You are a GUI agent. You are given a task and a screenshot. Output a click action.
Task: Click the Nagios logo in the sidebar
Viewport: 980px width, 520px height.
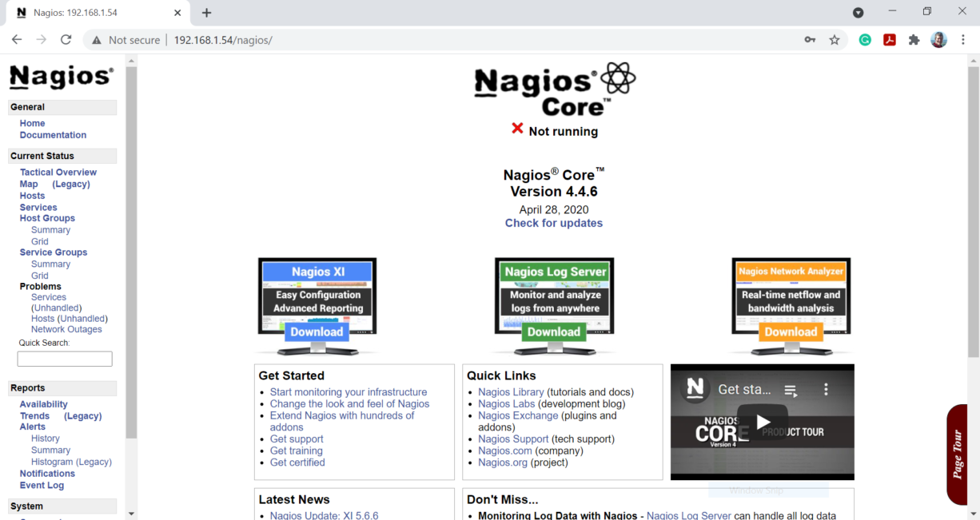pyautogui.click(x=61, y=76)
